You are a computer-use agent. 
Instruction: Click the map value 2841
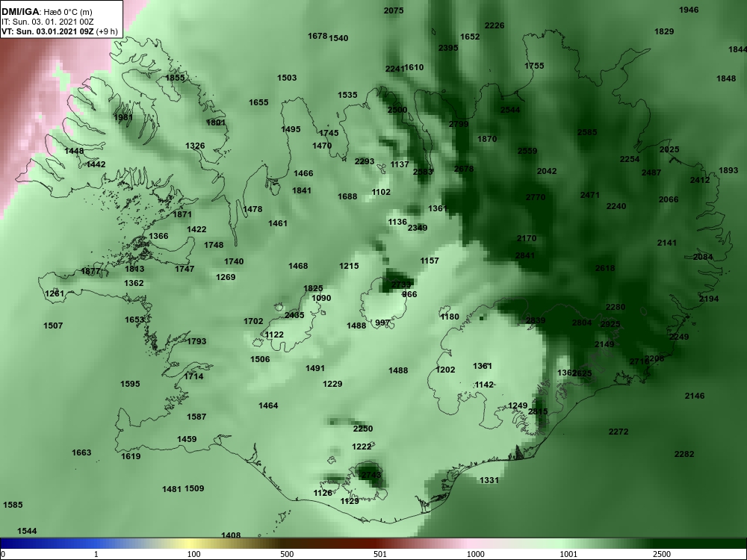[x=525, y=255]
